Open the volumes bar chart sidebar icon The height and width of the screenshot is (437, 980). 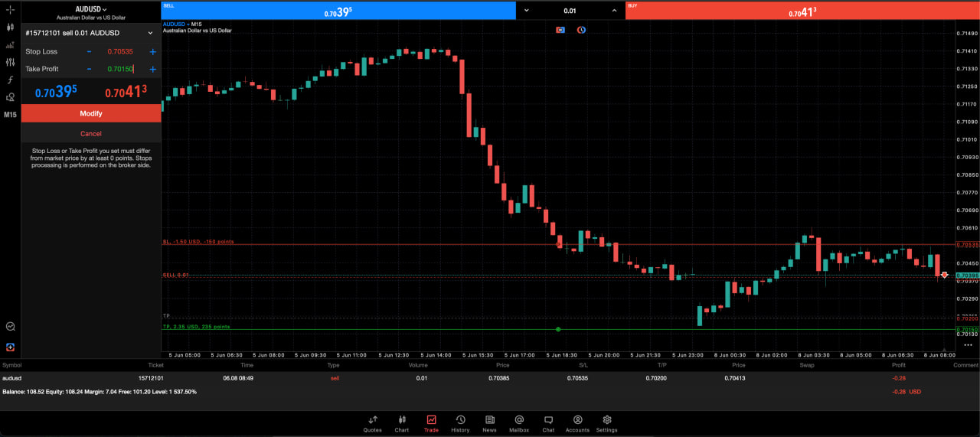click(x=10, y=45)
